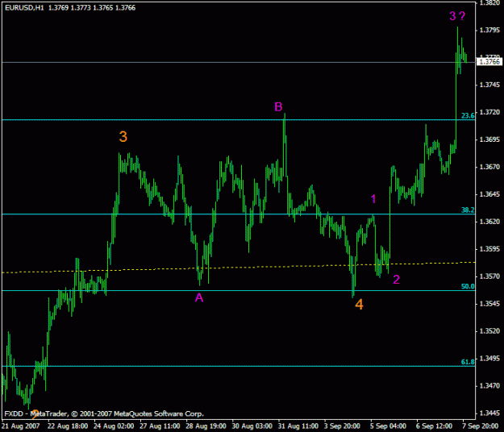Viewport: 504px width, 432px height.
Task: Click the current price tag 1.3766
Action: coord(489,62)
